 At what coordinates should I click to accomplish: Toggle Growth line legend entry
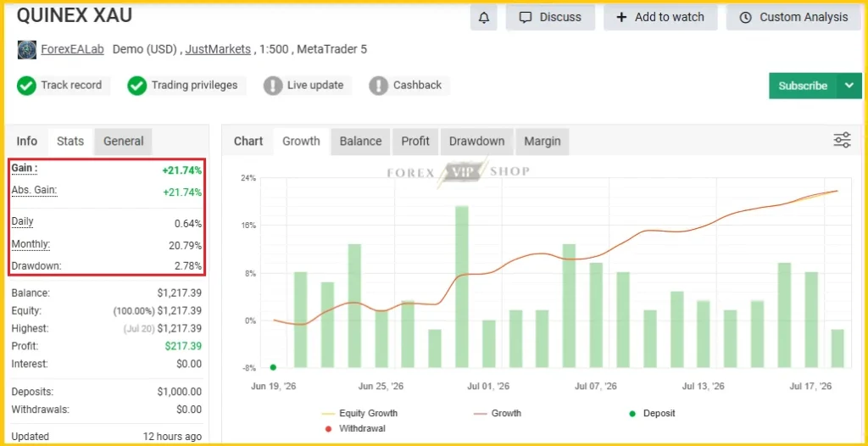(x=498, y=413)
